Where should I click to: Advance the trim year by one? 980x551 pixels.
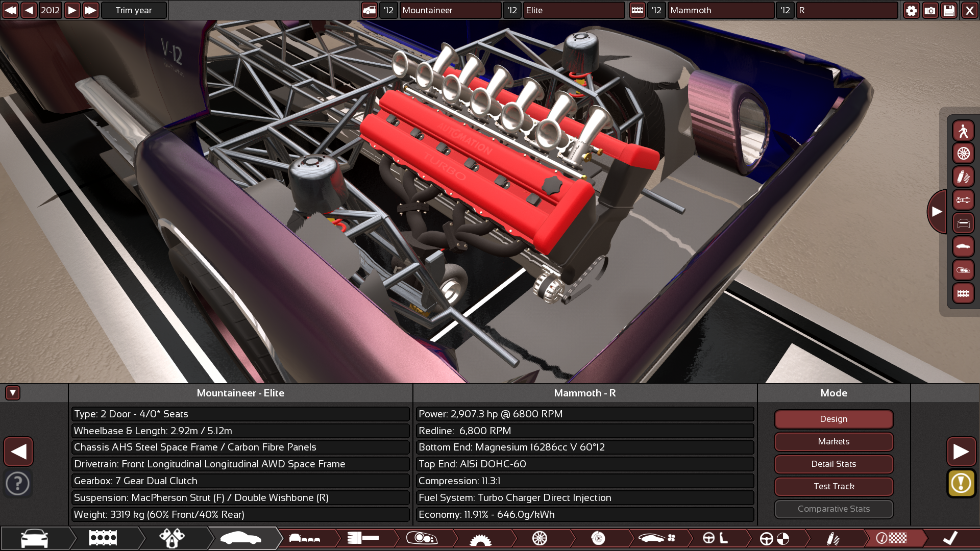point(72,10)
